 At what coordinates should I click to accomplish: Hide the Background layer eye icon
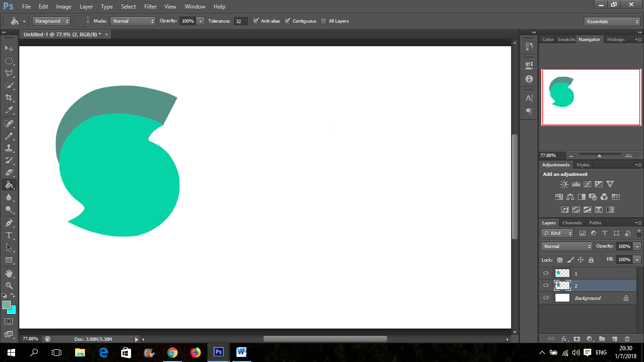tap(546, 298)
